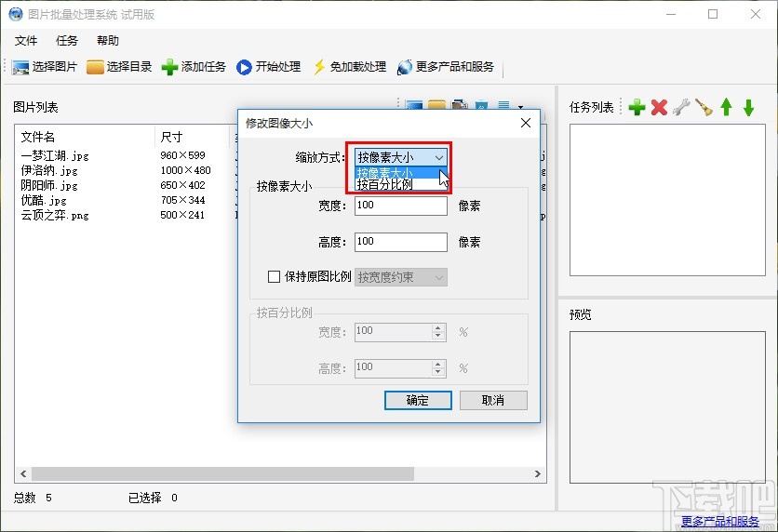This screenshot has width=778, height=532.
Task: Click the horizontal scrollbar left arrow
Action: (x=23, y=474)
